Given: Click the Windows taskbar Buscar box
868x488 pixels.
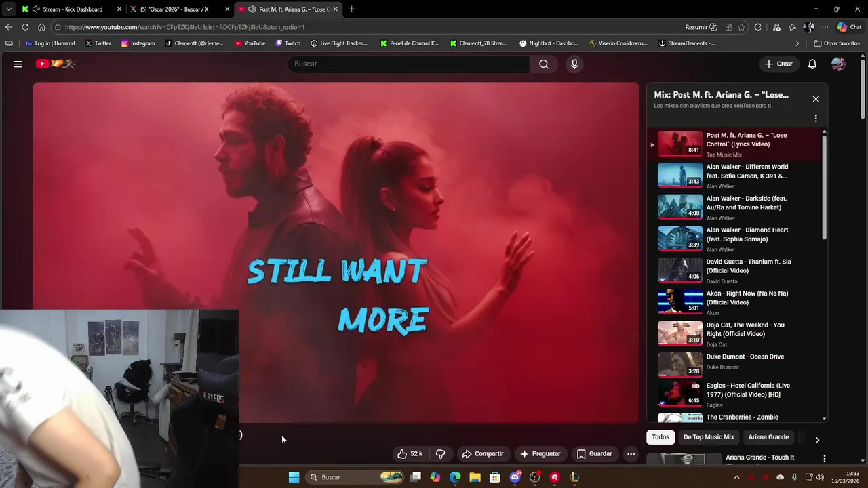Looking at the screenshot, I should tap(356, 477).
